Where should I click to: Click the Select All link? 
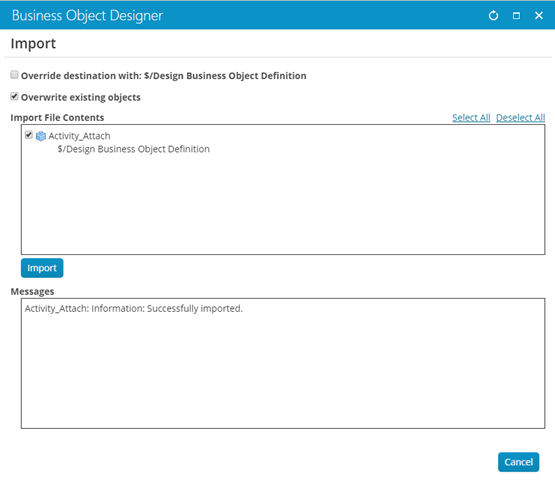[x=471, y=117]
